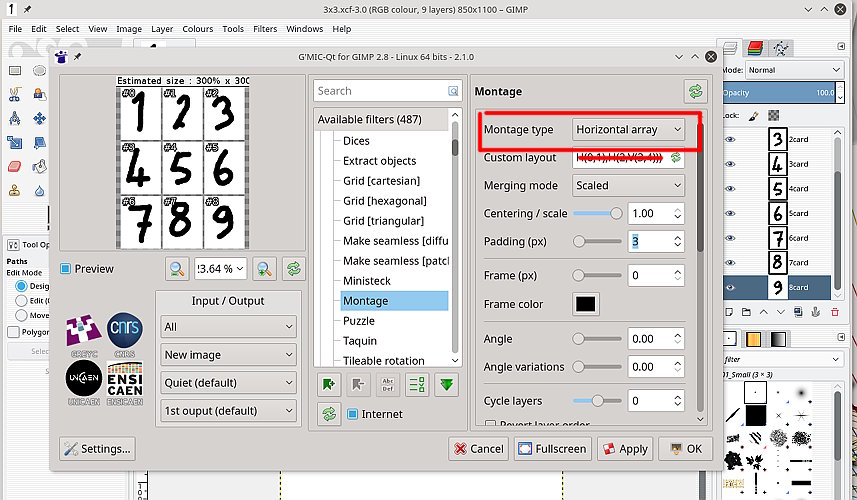Select the Eraser tool
Image resolution: width=857 pixels, height=500 pixels.
(15, 166)
